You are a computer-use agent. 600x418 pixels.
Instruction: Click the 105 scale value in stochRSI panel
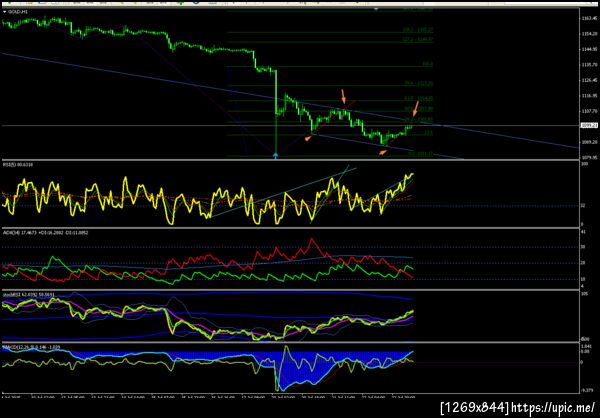coord(584,294)
